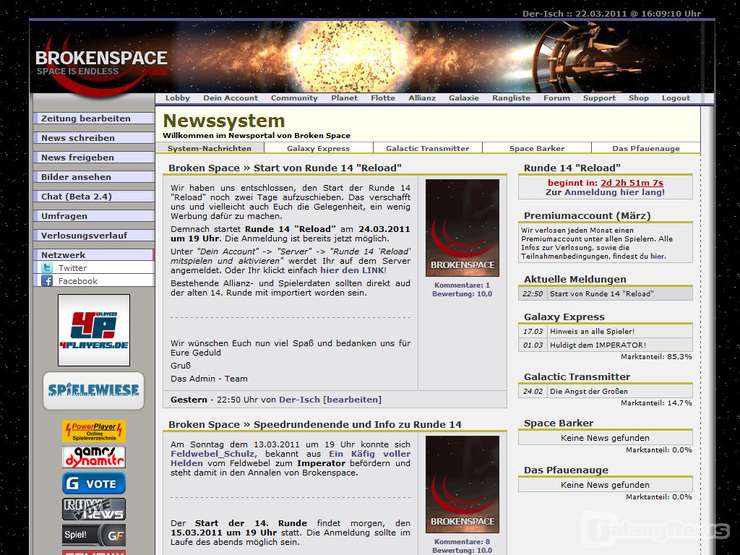Switch to Das Pfauenauge tab
Screen dimensions: 740x555
(x=646, y=148)
